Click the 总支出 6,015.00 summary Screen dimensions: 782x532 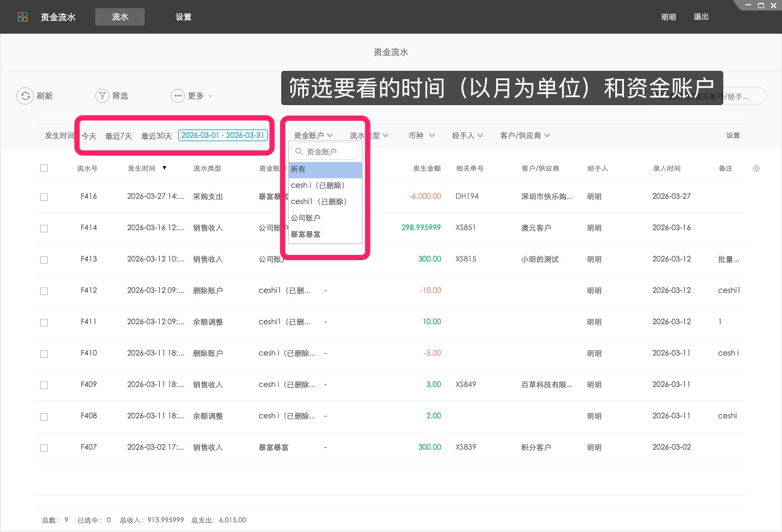click(218, 520)
